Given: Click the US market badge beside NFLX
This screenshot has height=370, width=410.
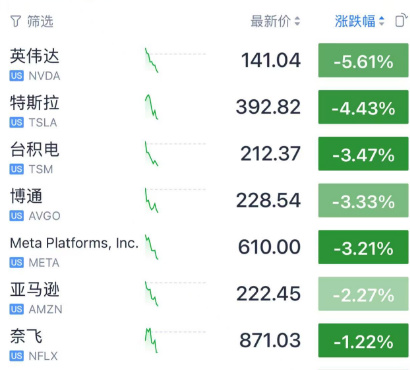Looking at the screenshot, I should [x=16, y=356].
